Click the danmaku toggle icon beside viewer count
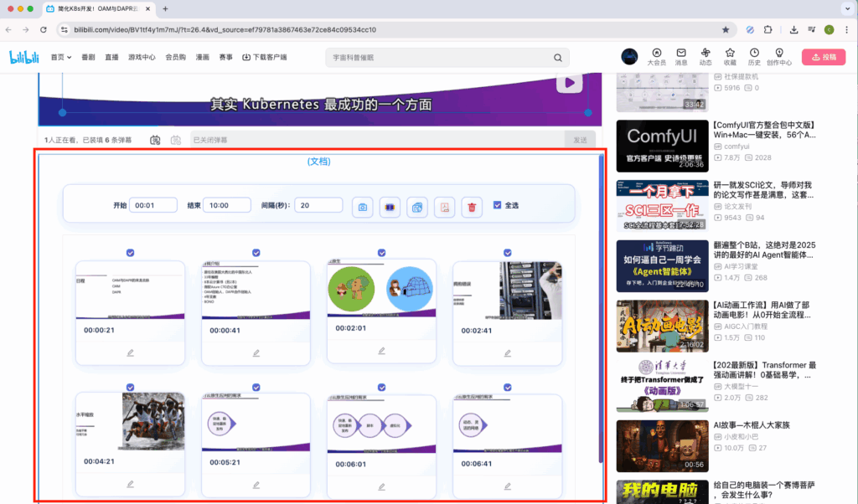858x504 pixels. (155, 140)
